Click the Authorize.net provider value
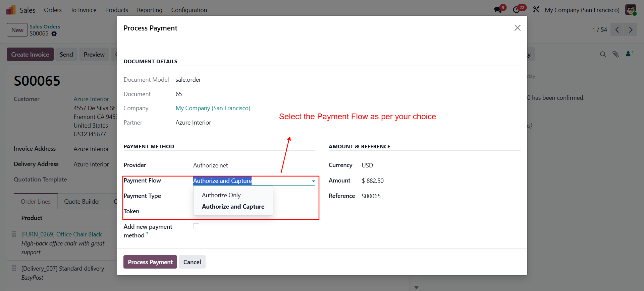Image resolution: width=644 pixels, height=291 pixels. tap(211, 165)
